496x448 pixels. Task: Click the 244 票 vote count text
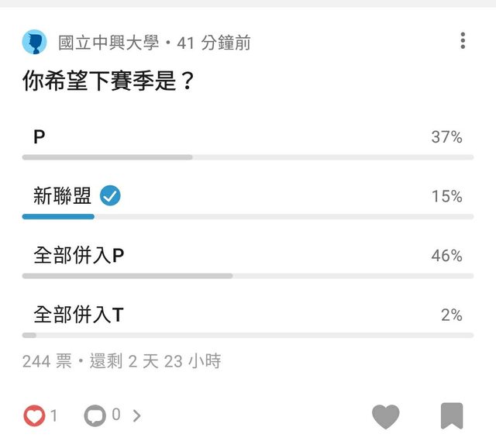(46, 361)
